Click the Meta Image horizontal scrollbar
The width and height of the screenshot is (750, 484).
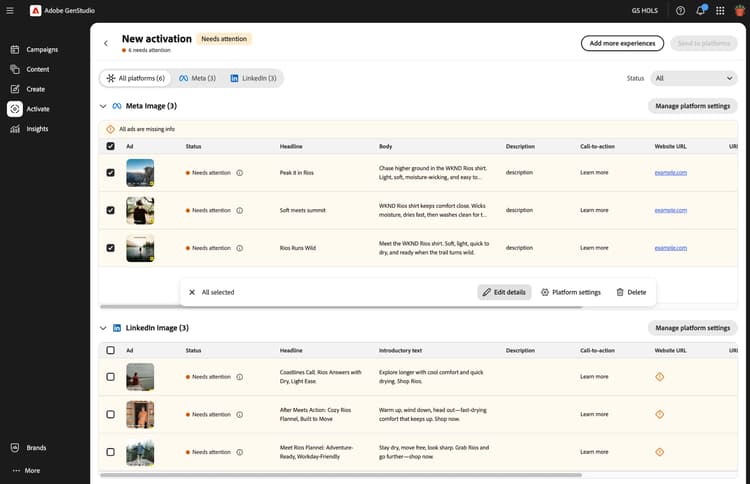(341, 307)
